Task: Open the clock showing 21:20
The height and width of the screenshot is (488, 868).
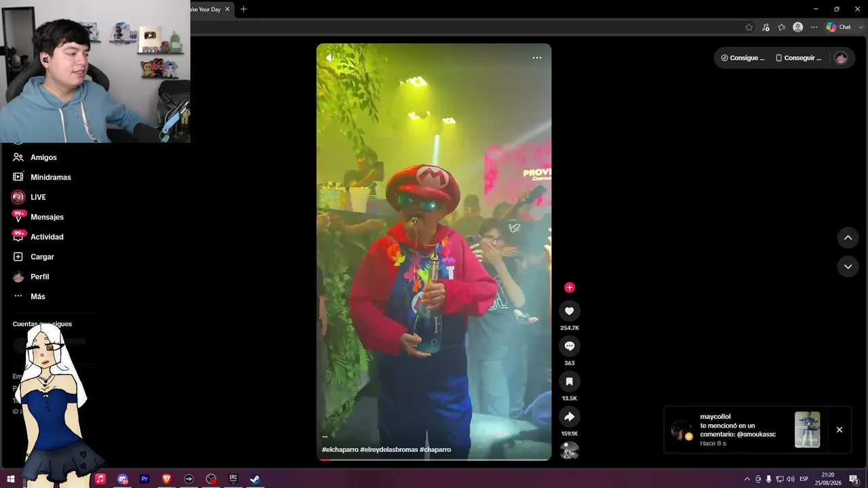Action: tap(827, 479)
